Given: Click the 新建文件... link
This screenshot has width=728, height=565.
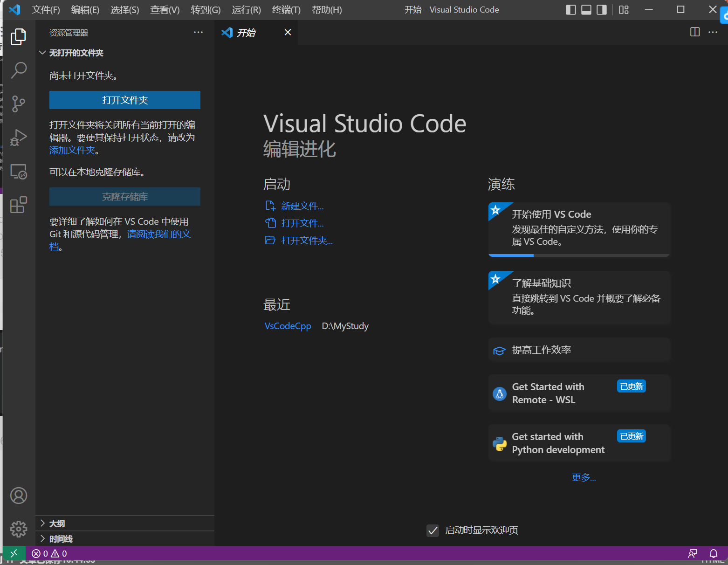Looking at the screenshot, I should point(302,206).
